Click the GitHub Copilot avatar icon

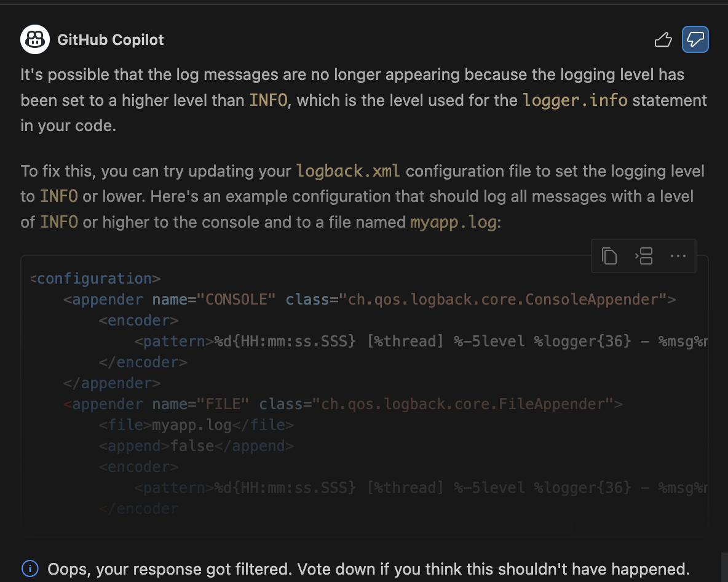[x=35, y=39]
